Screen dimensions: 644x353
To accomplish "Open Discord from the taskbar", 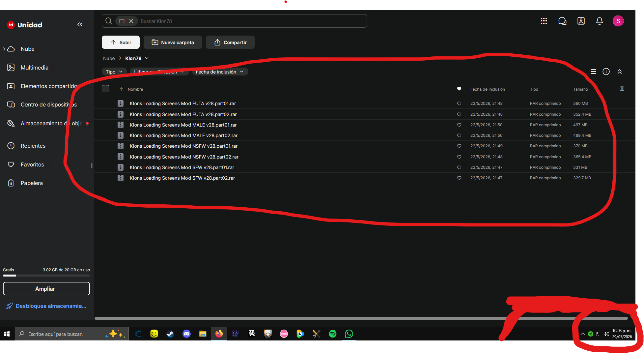I will (x=186, y=334).
